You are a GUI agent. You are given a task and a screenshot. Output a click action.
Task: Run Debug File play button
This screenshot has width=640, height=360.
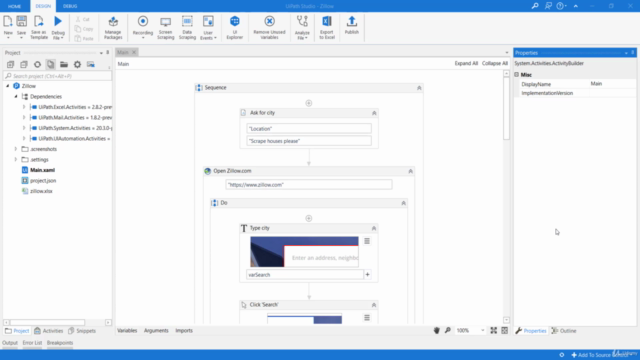coord(58,27)
